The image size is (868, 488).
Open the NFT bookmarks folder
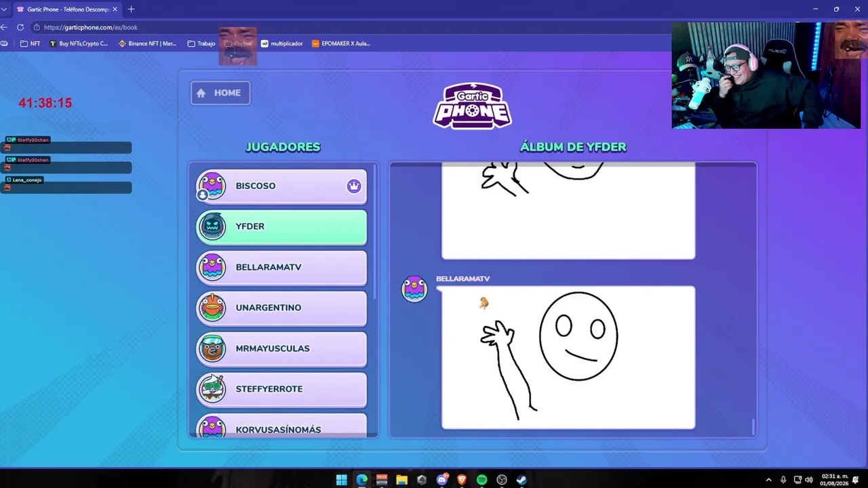pos(30,43)
